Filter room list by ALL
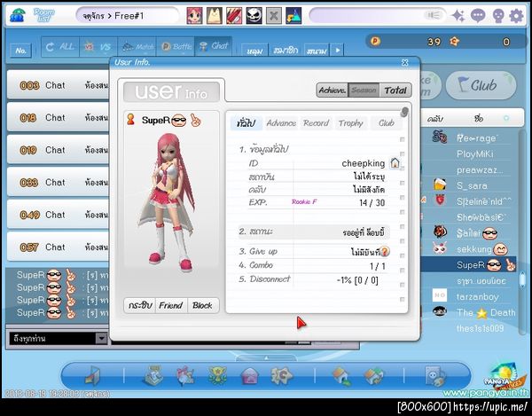Viewport: 532px width, 416px height. click(60, 47)
